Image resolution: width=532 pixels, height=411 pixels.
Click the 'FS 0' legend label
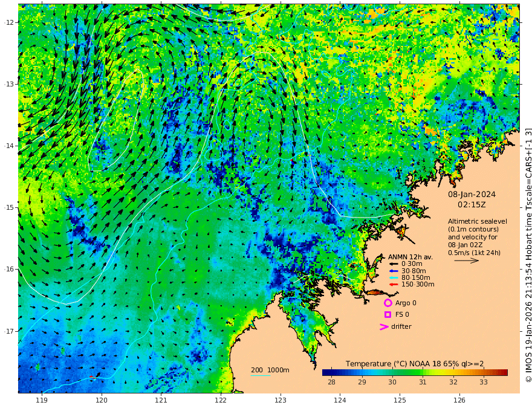402,315
